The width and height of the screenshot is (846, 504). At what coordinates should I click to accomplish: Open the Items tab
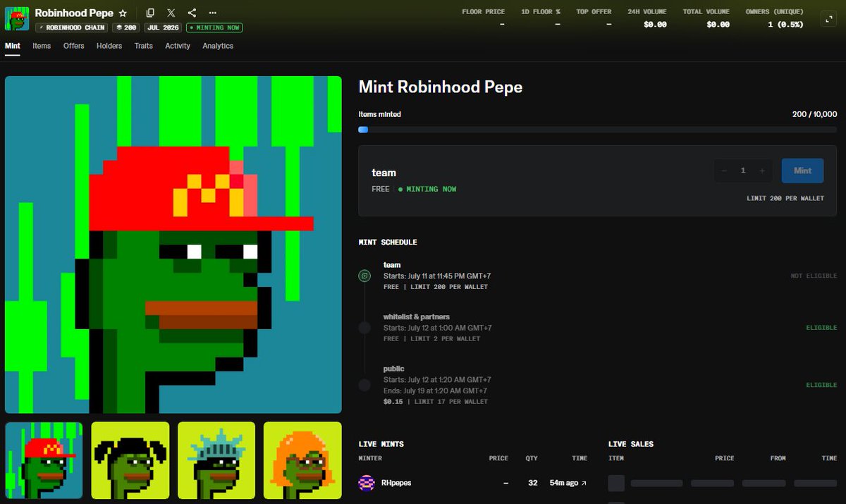click(42, 46)
